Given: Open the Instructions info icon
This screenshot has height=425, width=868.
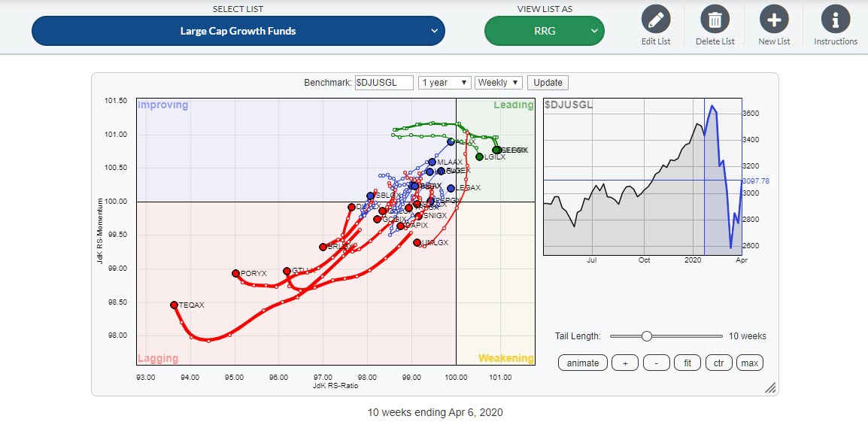Looking at the screenshot, I should pyautogui.click(x=835, y=20).
